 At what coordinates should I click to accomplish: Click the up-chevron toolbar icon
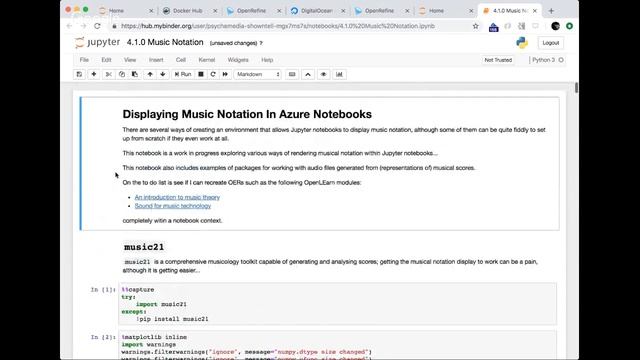click(308, 74)
